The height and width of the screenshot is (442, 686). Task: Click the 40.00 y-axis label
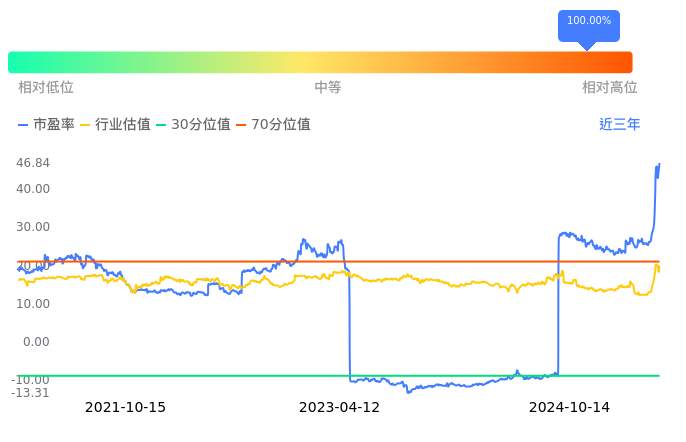[x=33, y=189]
